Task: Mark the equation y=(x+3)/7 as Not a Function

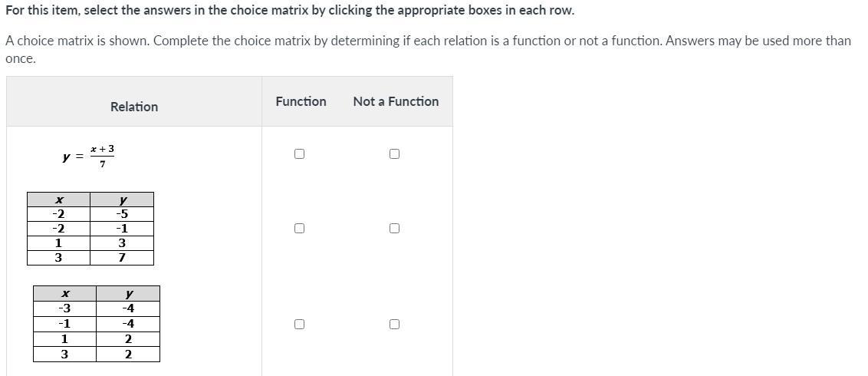Action: [394, 153]
